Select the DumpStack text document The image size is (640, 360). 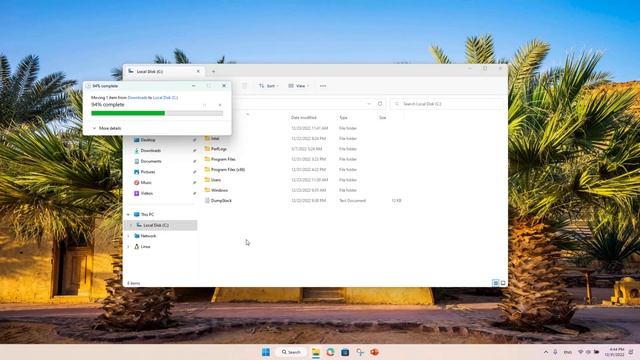click(x=221, y=201)
